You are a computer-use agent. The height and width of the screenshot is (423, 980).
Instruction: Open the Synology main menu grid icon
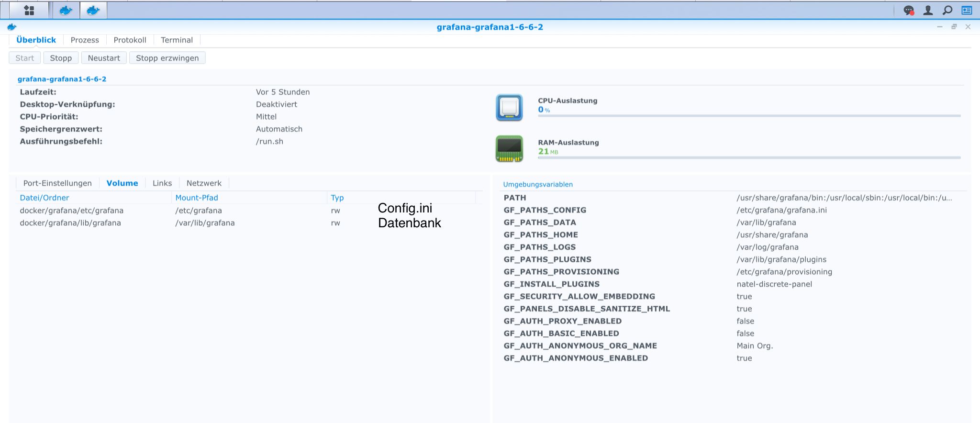[29, 10]
